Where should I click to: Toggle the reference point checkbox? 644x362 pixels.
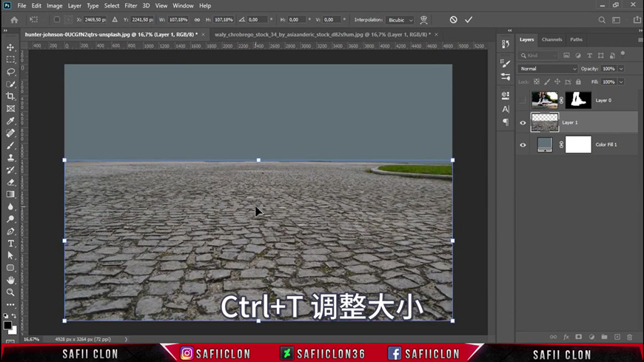[57, 20]
